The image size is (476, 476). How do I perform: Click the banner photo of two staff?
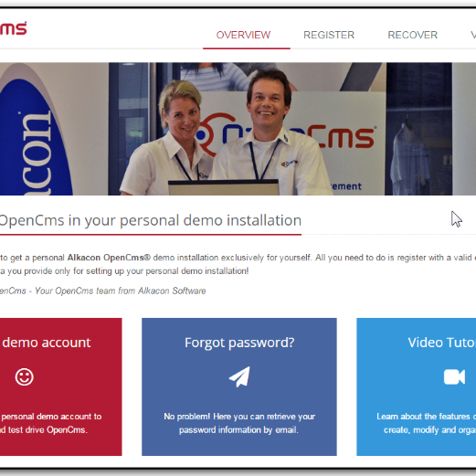pyautogui.click(x=238, y=129)
